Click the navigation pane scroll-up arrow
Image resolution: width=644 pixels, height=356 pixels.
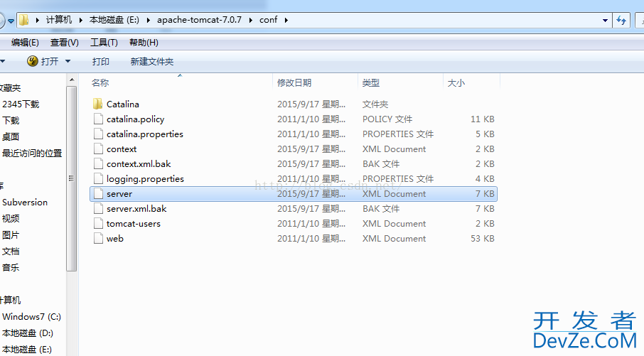click(x=72, y=80)
